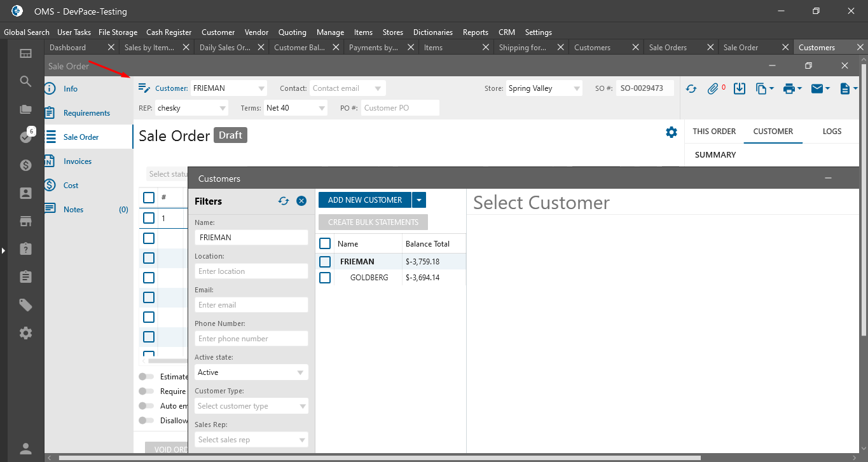
Task: Open attachments via the paperclip icon
Action: pos(713,89)
